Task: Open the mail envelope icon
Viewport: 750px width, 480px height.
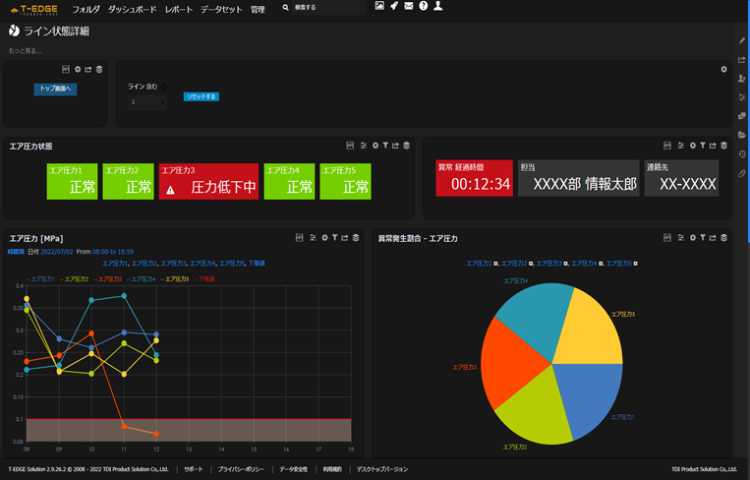Action: point(408,6)
